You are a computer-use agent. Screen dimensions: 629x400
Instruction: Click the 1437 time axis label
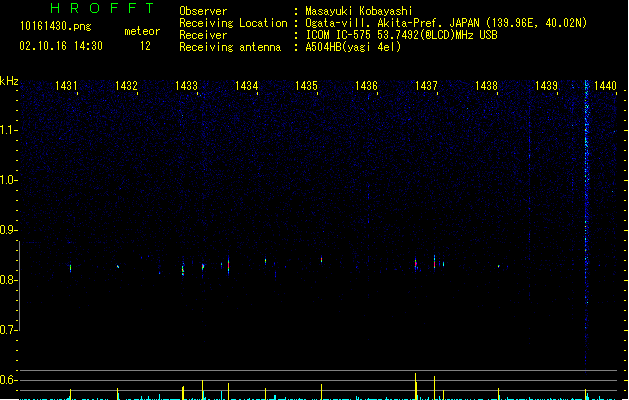426,86
